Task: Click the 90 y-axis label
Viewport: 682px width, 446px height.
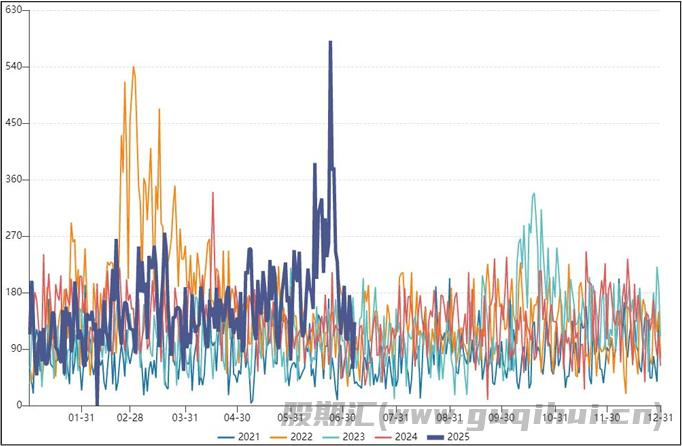Action: point(18,349)
